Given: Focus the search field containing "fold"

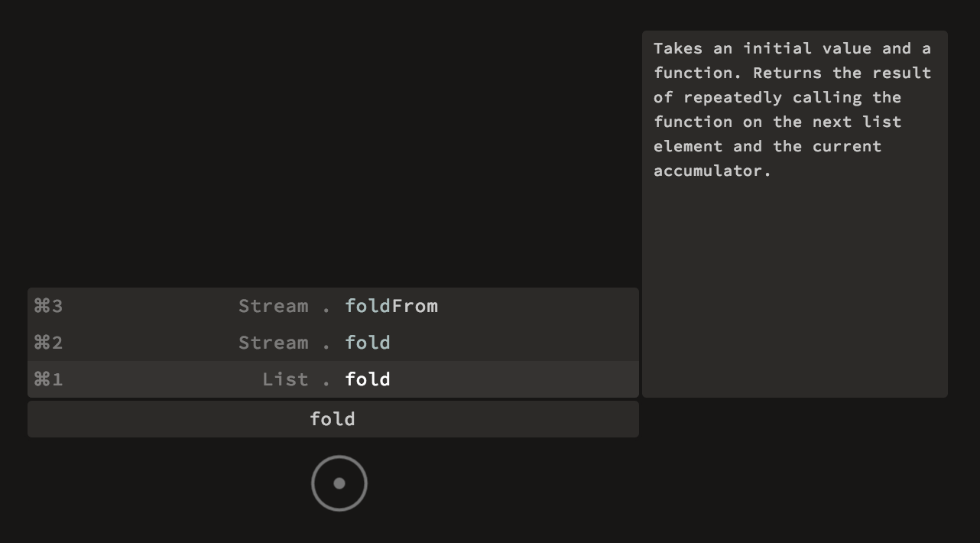Looking at the screenshot, I should [x=333, y=419].
